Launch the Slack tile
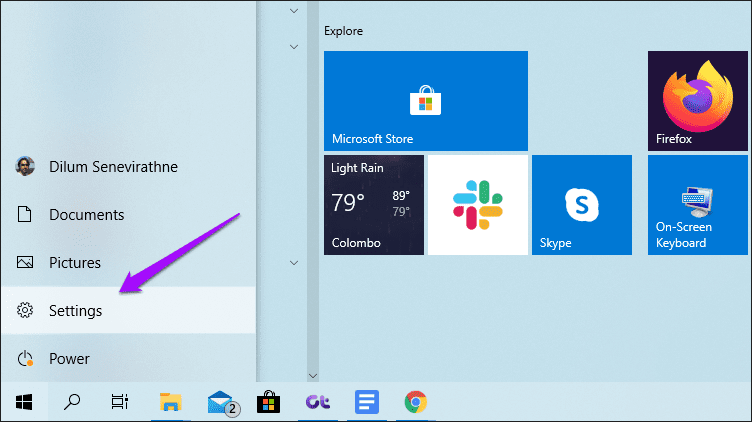The width and height of the screenshot is (752, 422). [478, 205]
